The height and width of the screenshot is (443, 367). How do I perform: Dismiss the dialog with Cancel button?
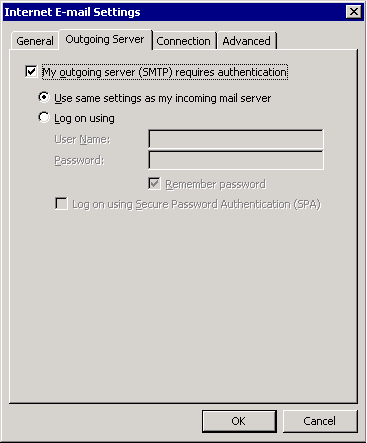tap(320, 421)
